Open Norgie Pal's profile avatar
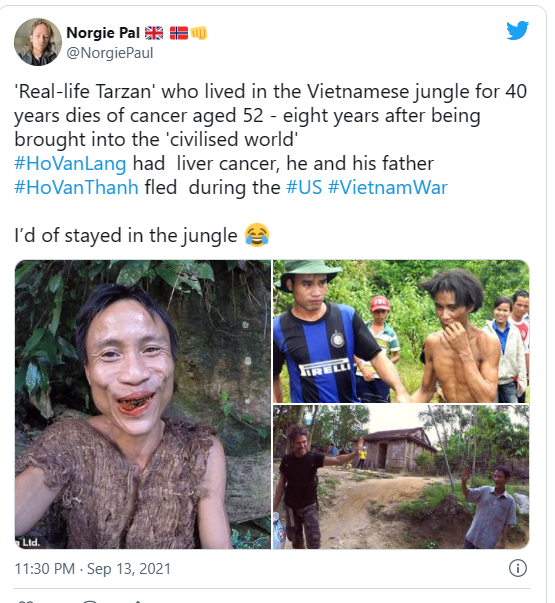This screenshot has width=555, height=603. 38,42
